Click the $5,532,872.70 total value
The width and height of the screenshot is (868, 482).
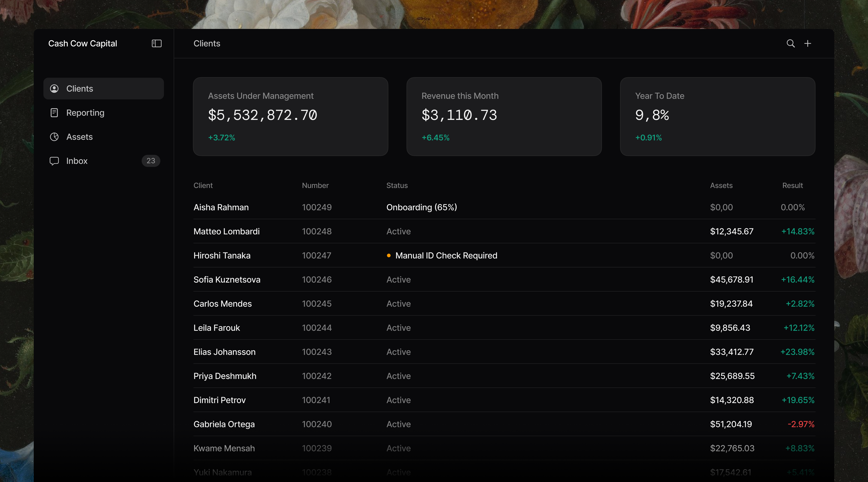point(262,115)
